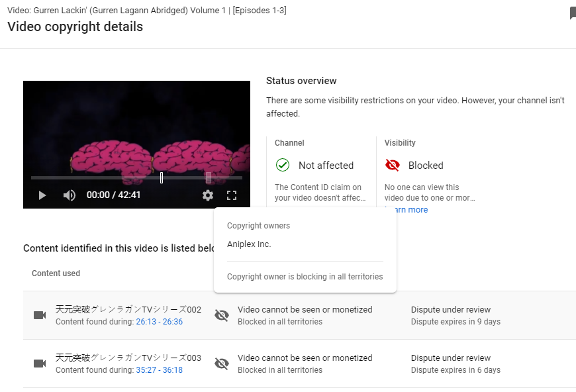
Task: Click the 'Copyright owners' popup heading
Action: [x=258, y=226]
